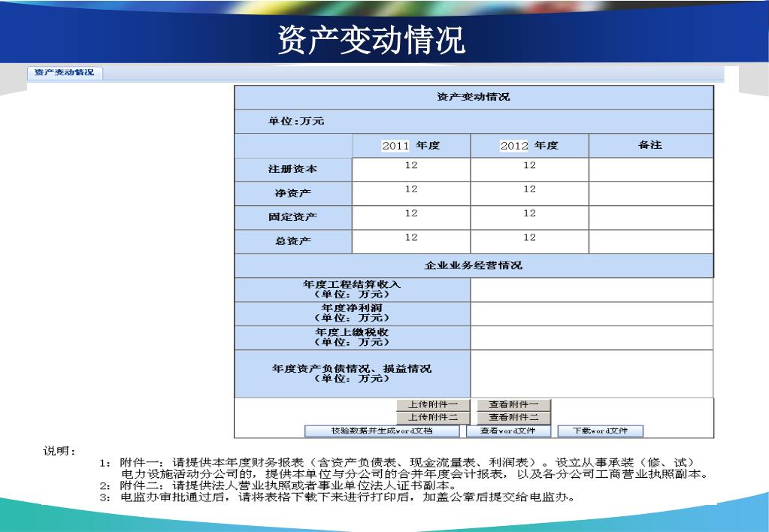This screenshot has width=769, height=532.
Task: Click the 备注 cell in 注册资本 row
Action: 650,169
